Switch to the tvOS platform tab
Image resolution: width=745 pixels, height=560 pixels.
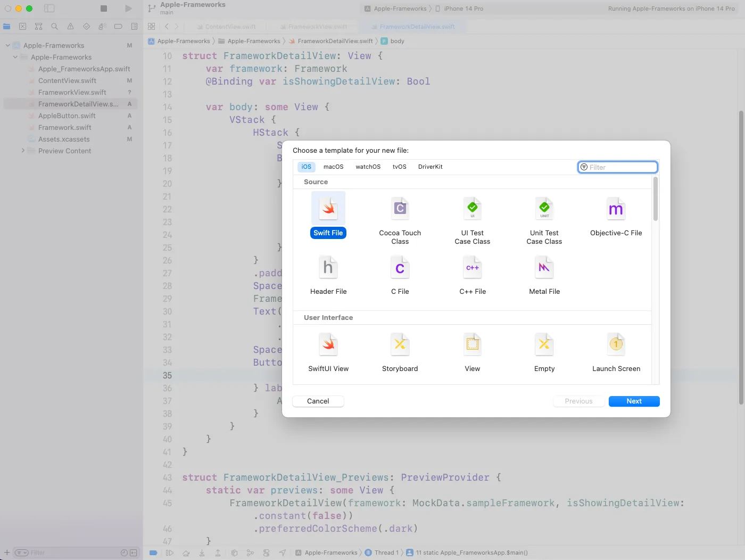click(400, 167)
